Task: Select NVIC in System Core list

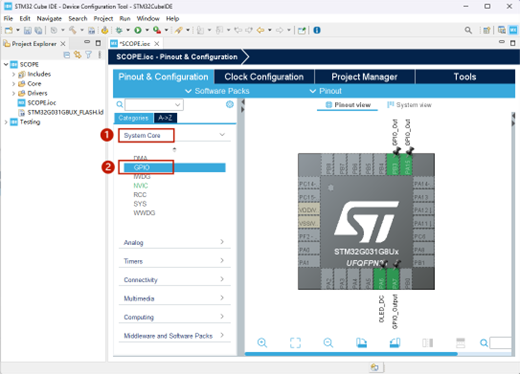Action: click(141, 185)
